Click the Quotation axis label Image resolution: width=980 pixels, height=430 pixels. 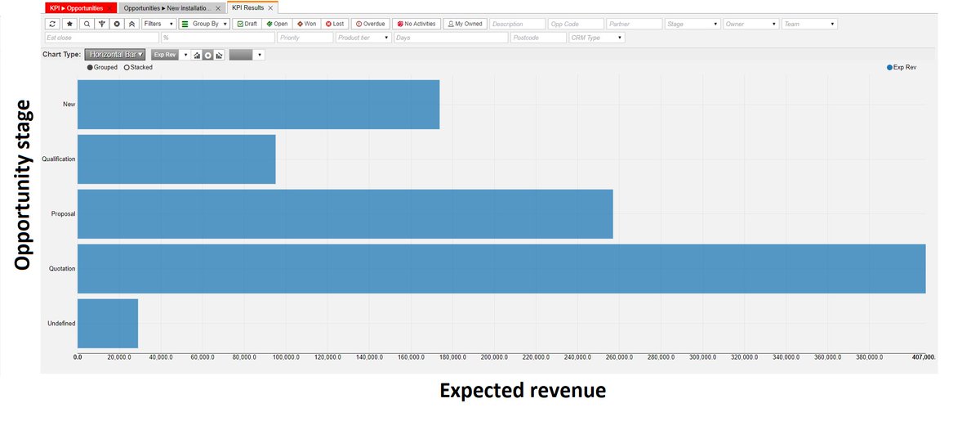point(62,268)
